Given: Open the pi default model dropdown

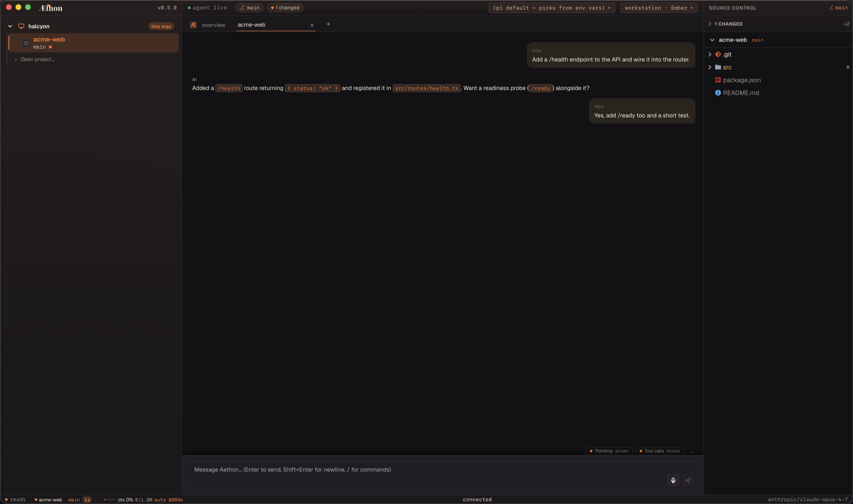Looking at the screenshot, I should coord(551,8).
